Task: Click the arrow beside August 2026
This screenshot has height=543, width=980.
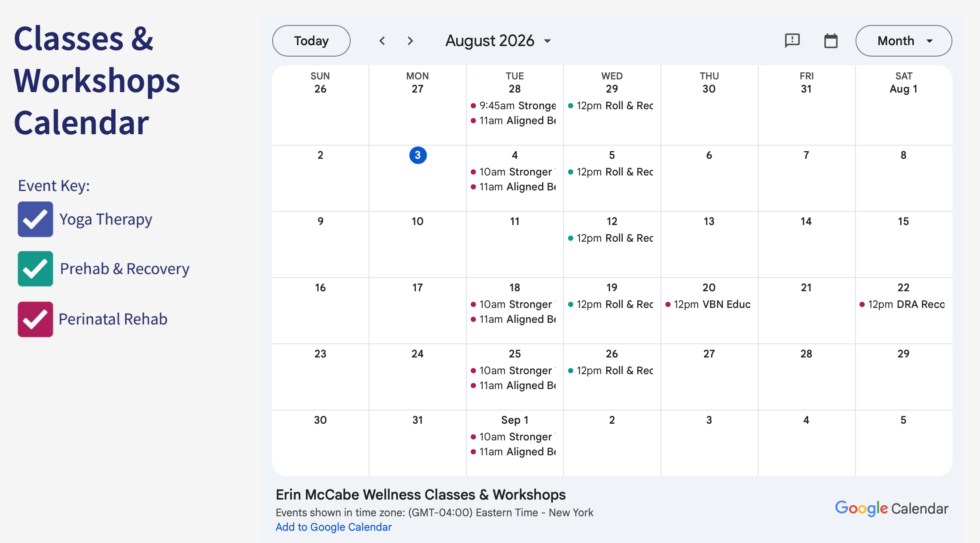Action: [x=547, y=41]
